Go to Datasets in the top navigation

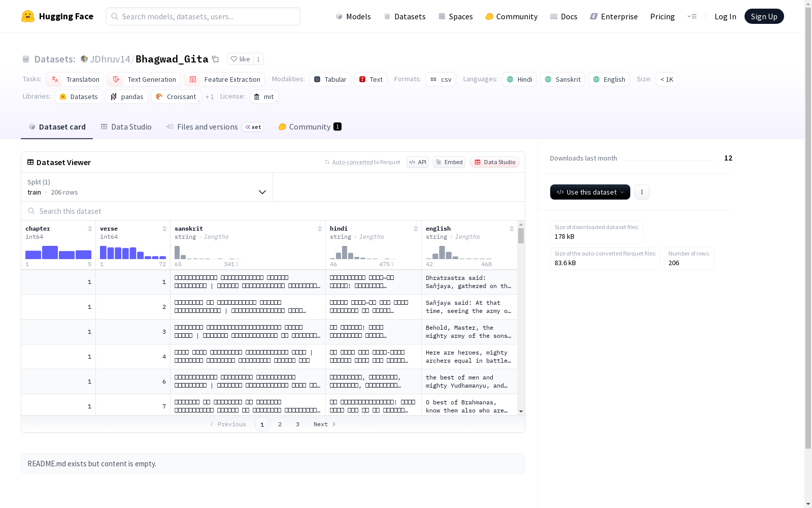[x=404, y=16]
